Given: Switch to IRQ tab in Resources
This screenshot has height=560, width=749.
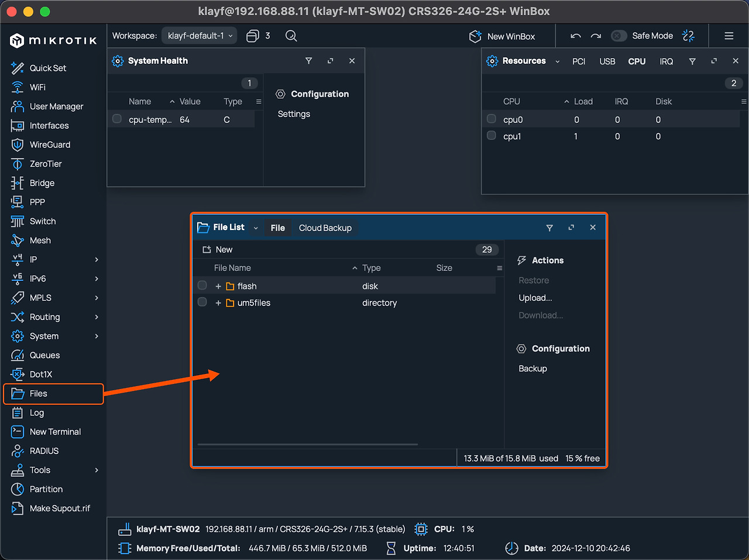Looking at the screenshot, I should click(666, 61).
